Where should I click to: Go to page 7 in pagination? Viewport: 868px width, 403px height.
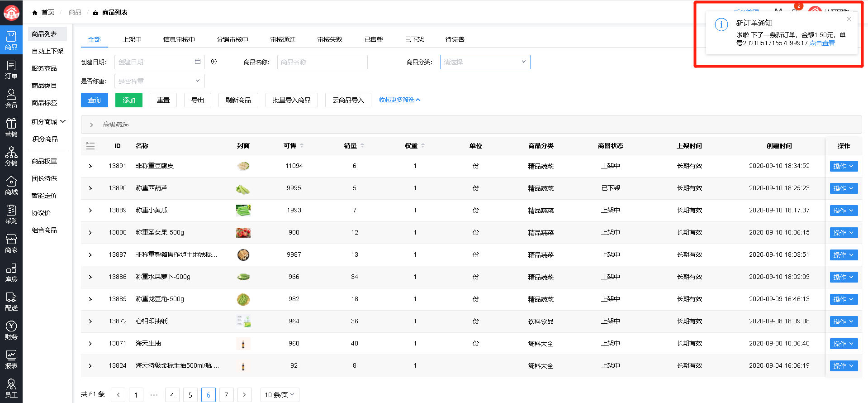coord(226,395)
